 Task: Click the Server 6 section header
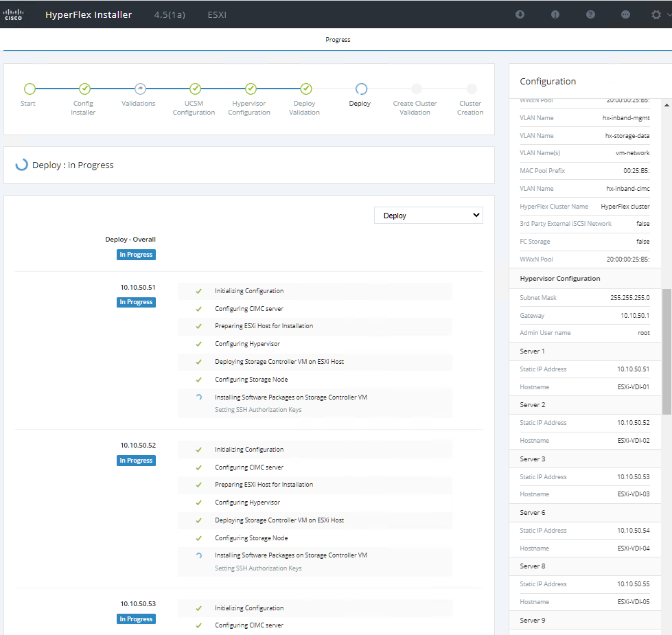coord(585,512)
